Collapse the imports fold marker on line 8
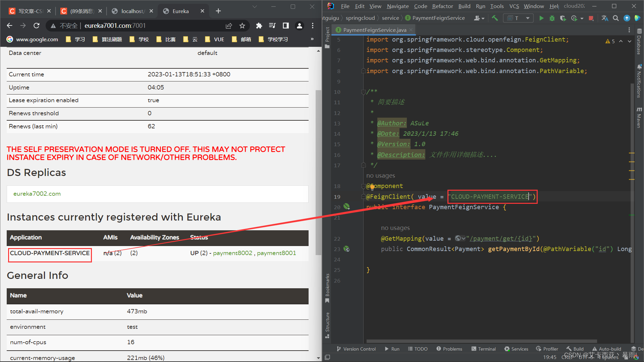 (x=363, y=71)
